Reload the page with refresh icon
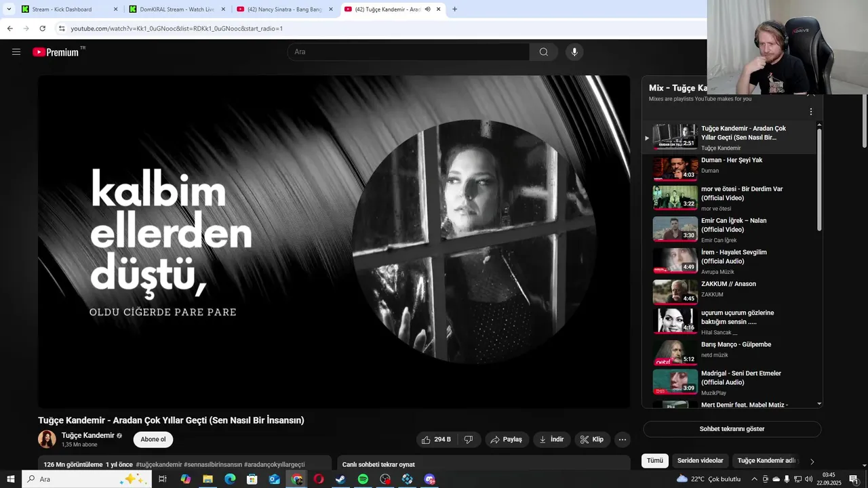868x488 pixels. click(x=42, y=28)
